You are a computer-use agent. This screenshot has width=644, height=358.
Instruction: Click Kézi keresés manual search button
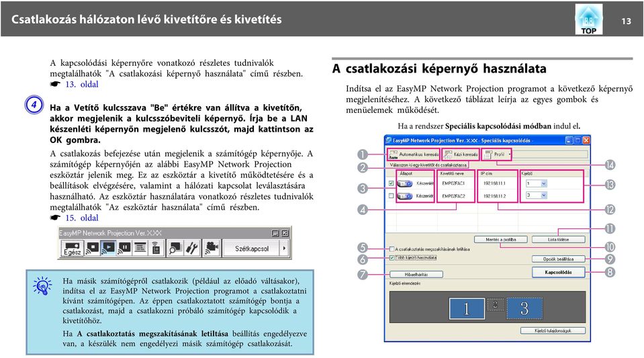(x=461, y=154)
